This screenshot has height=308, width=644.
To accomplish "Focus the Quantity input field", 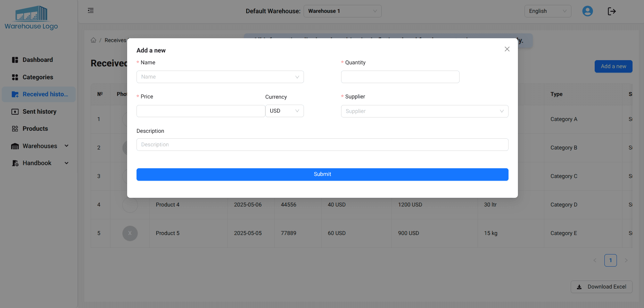I will pyautogui.click(x=400, y=77).
